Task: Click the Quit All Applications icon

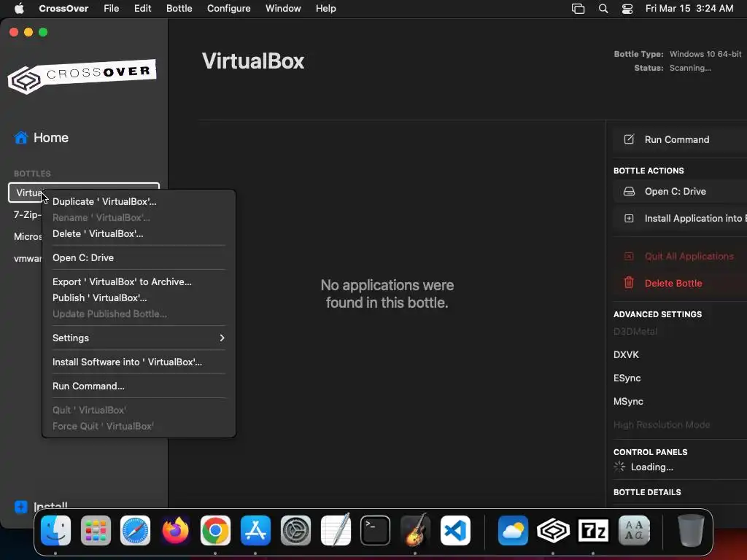Action: (x=629, y=256)
